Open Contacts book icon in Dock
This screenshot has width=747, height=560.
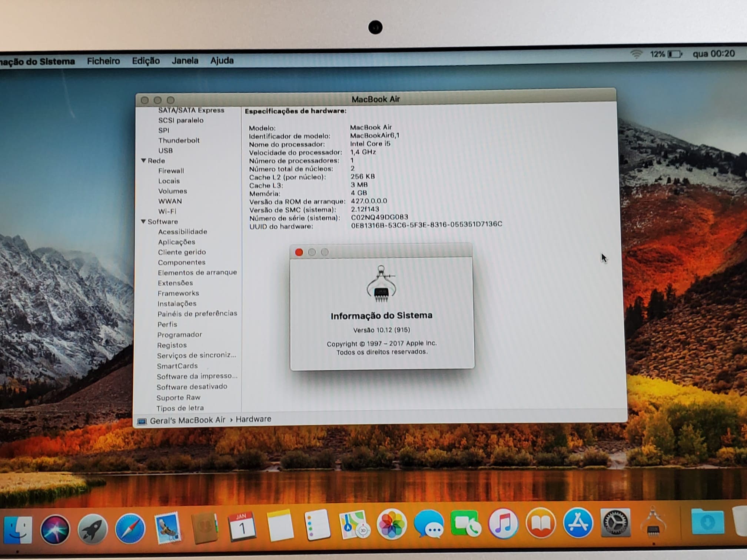coord(205,527)
